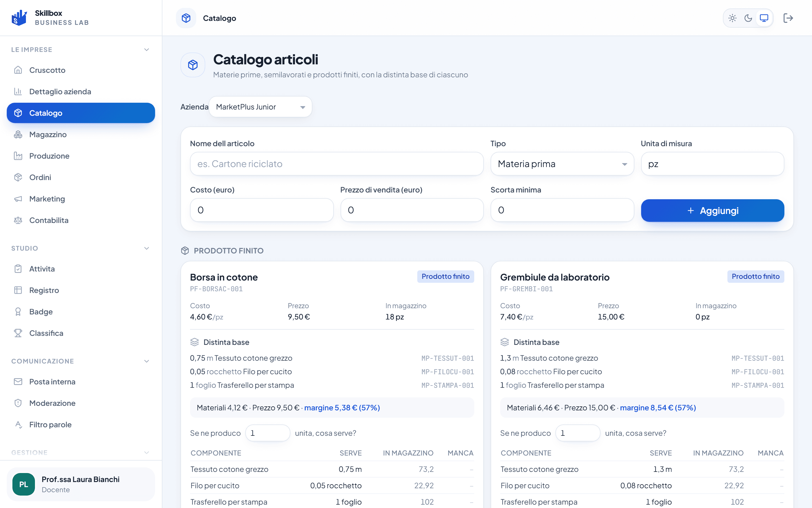Collapse the Gestione section chevron

coord(147,453)
